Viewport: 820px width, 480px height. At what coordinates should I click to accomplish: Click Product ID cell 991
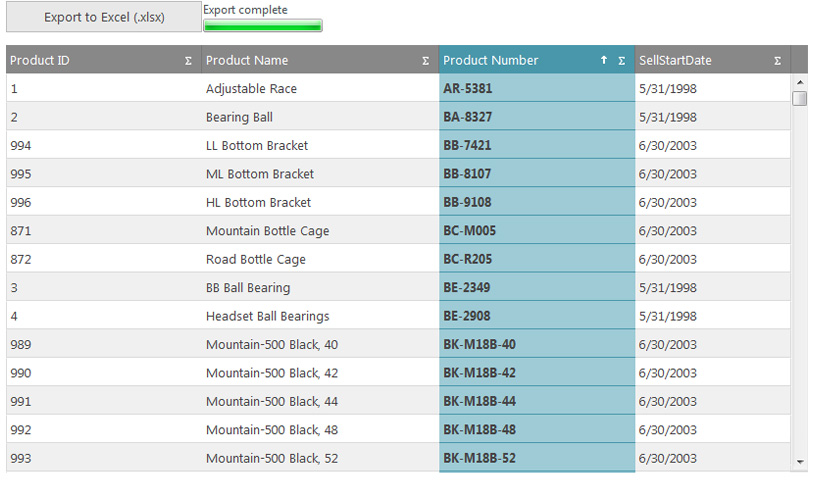(104, 401)
